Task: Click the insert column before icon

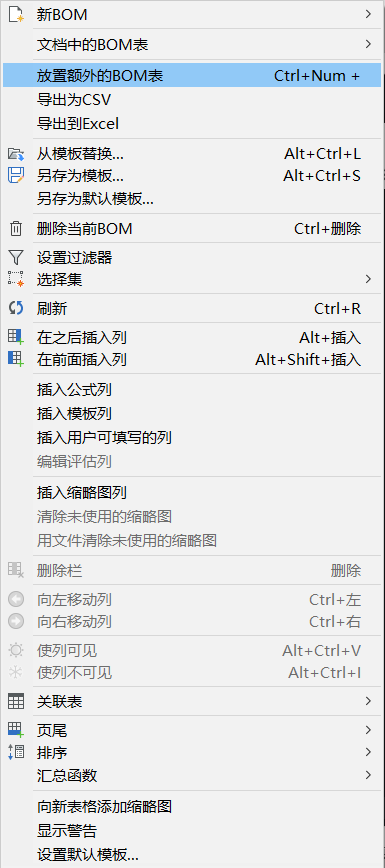Action: pyautogui.click(x=16, y=359)
